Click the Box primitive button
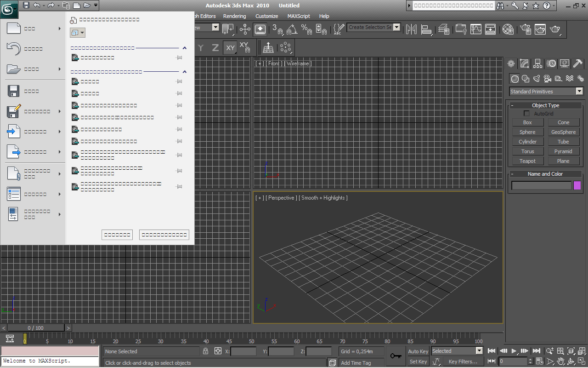Viewport: 588px width, 368px height. tap(527, 122)
